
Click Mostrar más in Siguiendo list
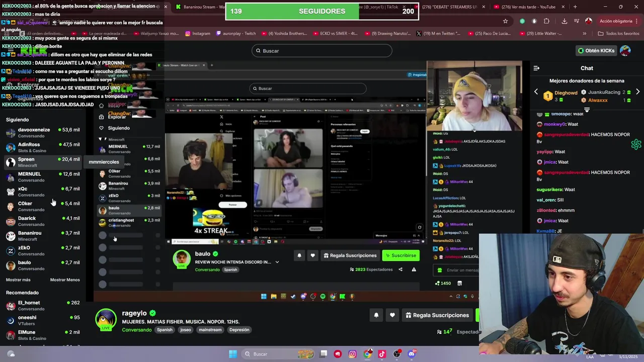click(18, 280)
